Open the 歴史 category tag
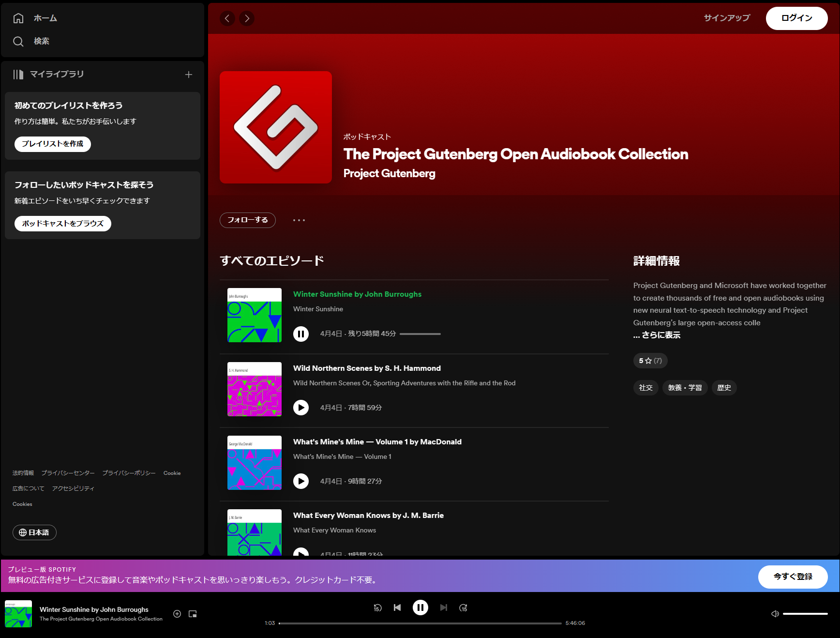The image size is (840, 638). [724, 388]
